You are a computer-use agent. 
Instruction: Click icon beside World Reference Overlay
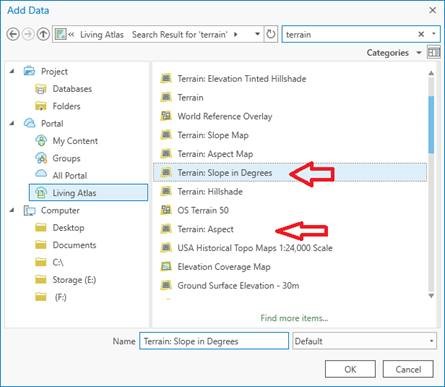[166, 116]
